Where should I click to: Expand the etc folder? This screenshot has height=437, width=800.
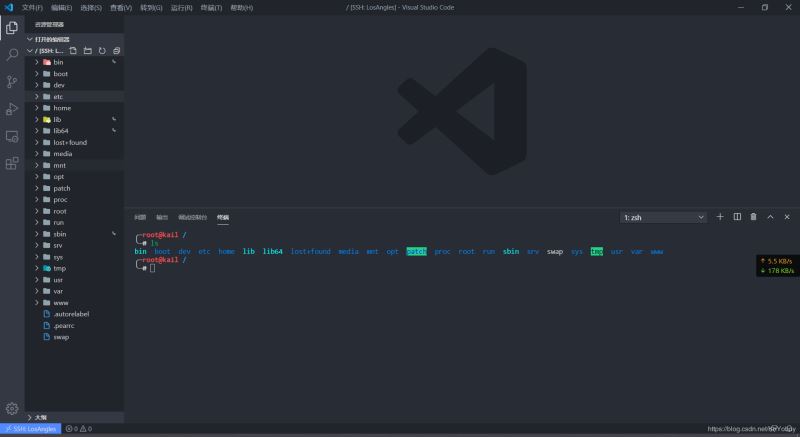(74, 96)
